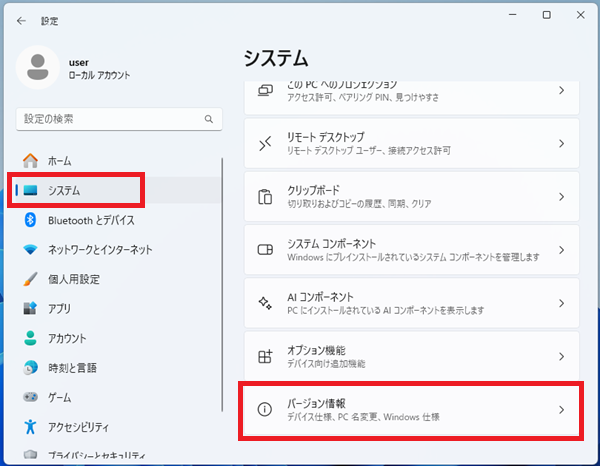
Task: Click the projection icon in the top card
Action: pyautogui.click(x=265, y=90)
